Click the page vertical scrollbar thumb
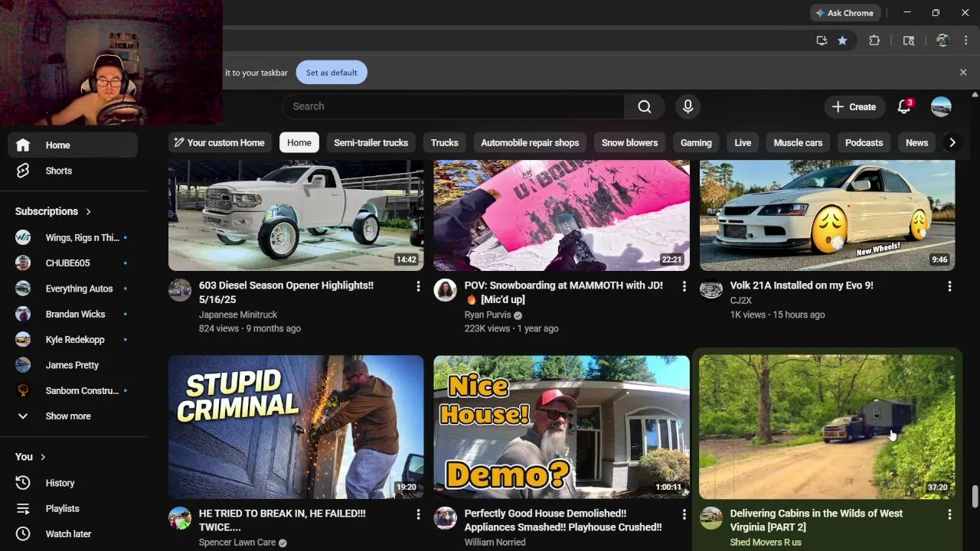 [975, 496]
